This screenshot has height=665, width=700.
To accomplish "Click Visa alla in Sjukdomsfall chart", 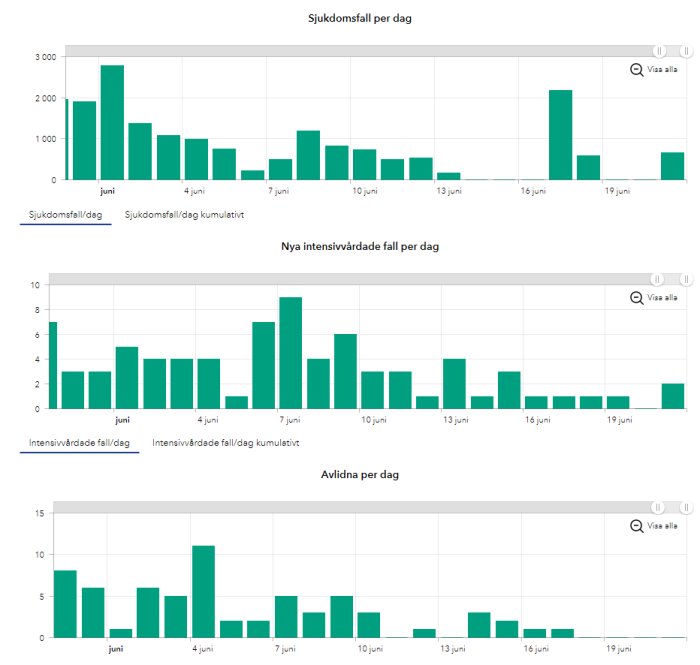I will point(662,70).
